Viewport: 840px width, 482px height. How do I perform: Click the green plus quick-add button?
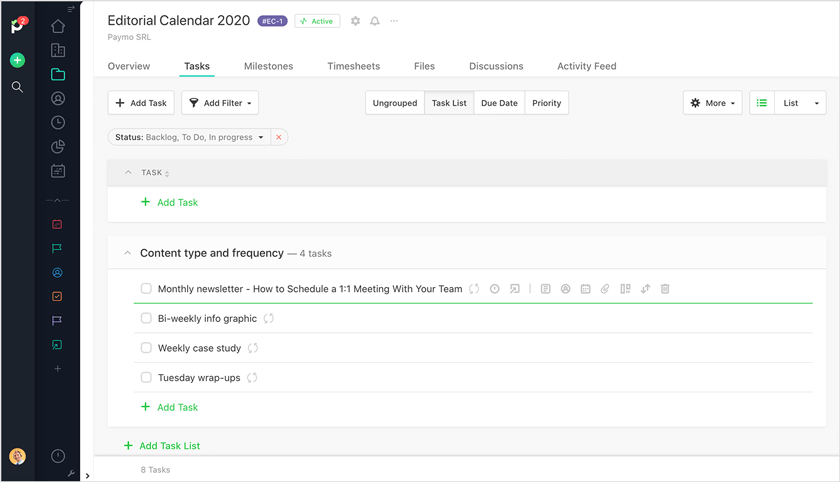click(x=17, y=60)
